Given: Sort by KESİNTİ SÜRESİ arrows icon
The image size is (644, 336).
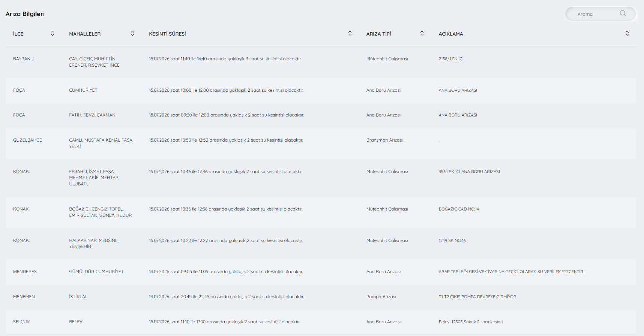Looking at the screenshot, I should click(x=350, y=33).
